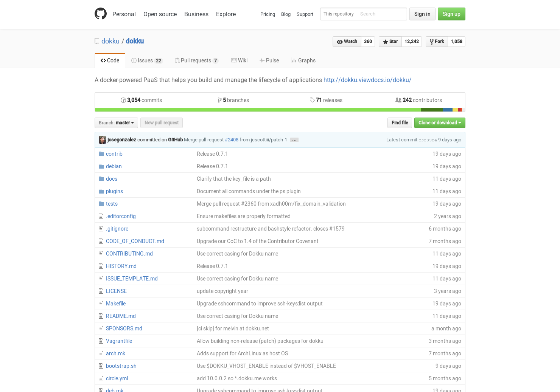Click the Sign in button
The width and height of the screenshot is (560, 392).
[x=422, y=14]
